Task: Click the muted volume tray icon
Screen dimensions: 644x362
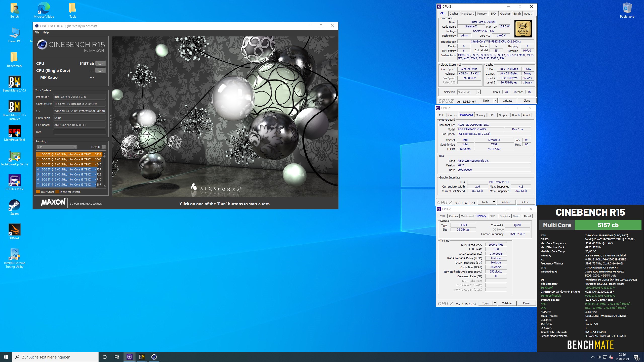Action: click(611, 357)
